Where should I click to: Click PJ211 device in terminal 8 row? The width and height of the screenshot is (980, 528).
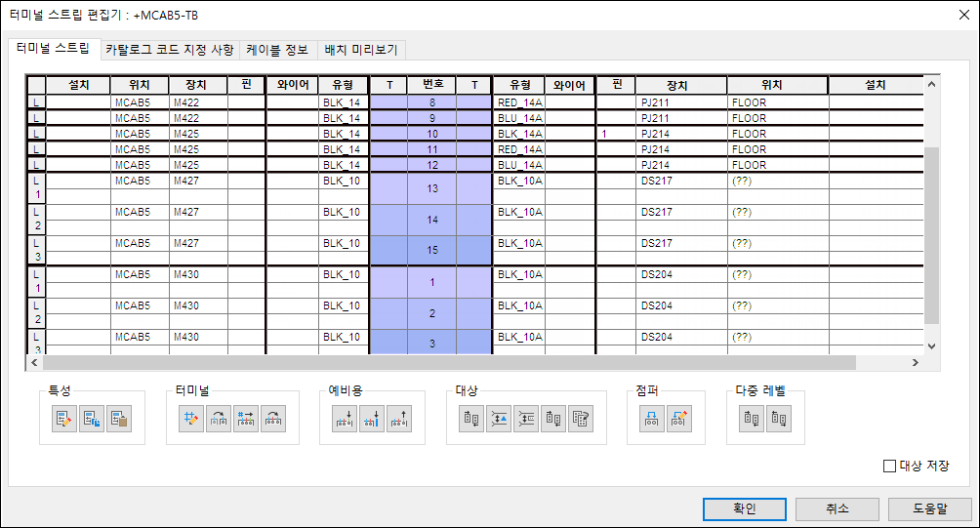pos(681,102)
